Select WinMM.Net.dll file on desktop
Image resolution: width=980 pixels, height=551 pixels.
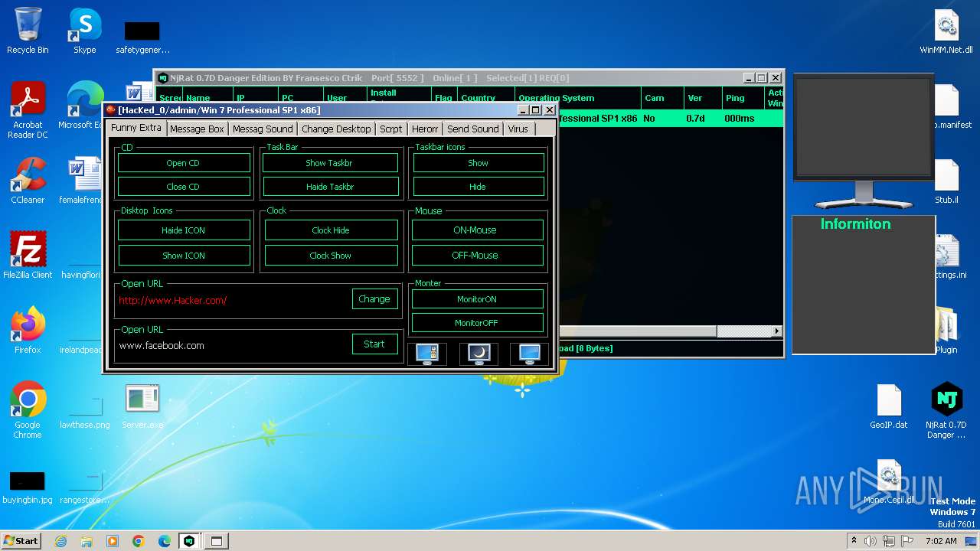946,31
